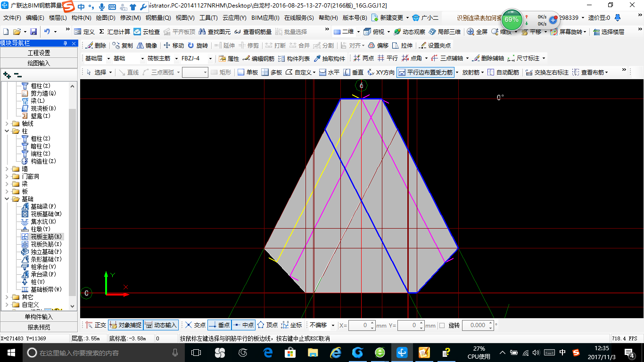Open the 工具(T) menu
Screen dimensions: 644x362
[x=208, y=18]
